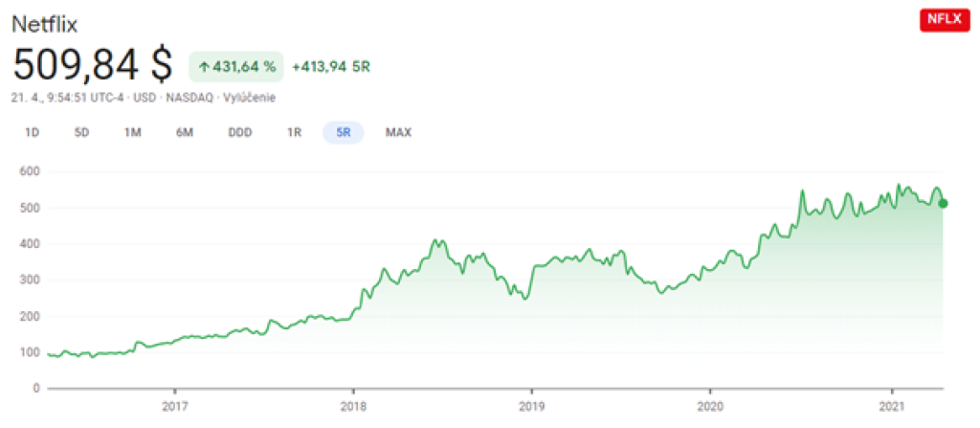Select the 5D time range tab
The image size is (980, 428).
click(x=82, y=133)
